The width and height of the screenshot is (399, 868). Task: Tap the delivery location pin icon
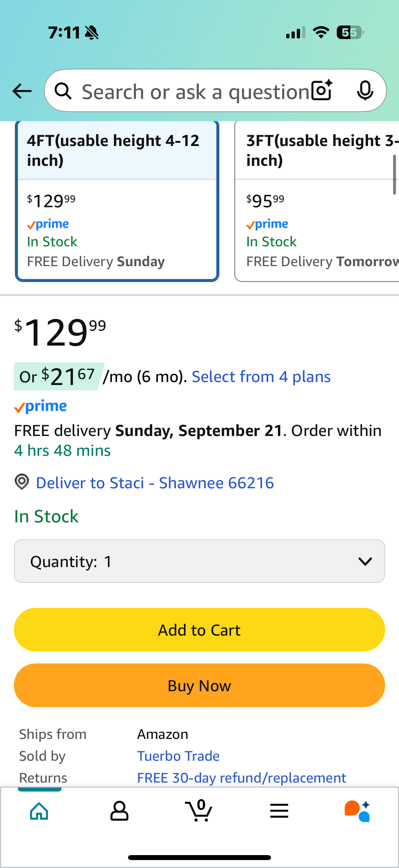click(x=22, y=482)
